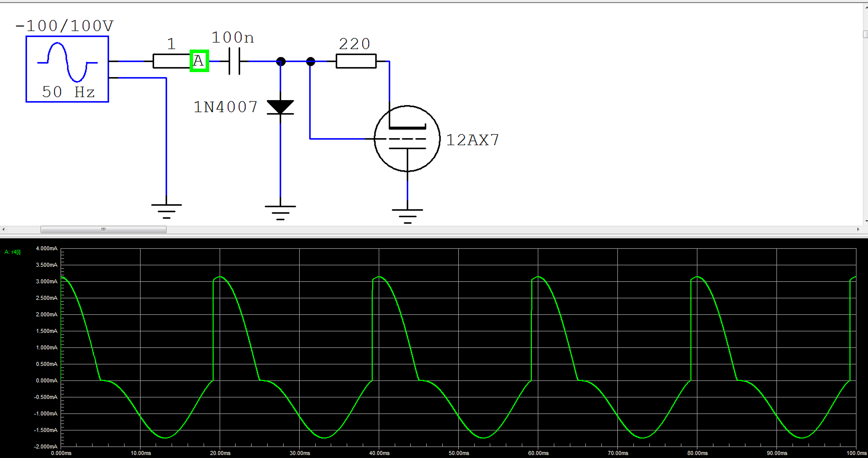Click the 12AX7 component label
Viewport: 868px width, 458px height.
click(472, 140)
